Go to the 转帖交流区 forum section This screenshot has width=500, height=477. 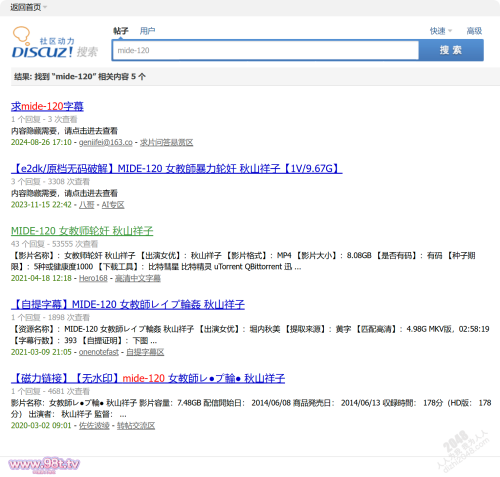136,426
